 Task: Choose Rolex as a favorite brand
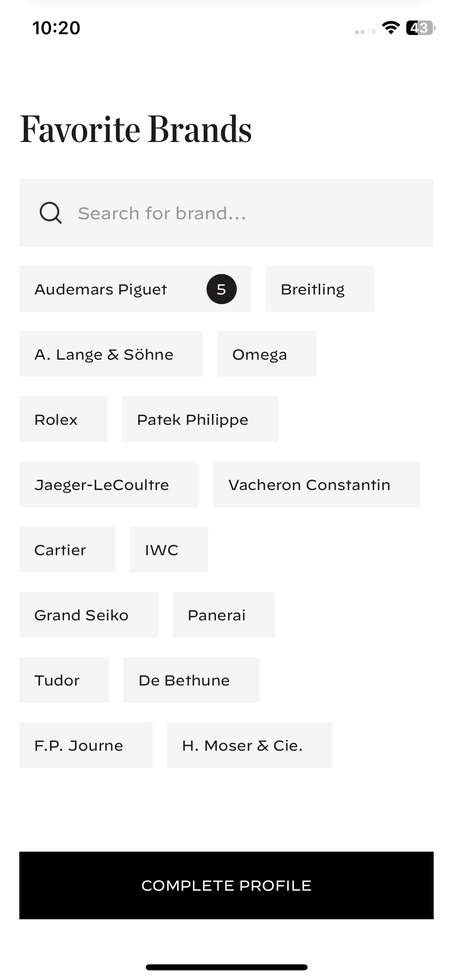click(x=63, y=419)
